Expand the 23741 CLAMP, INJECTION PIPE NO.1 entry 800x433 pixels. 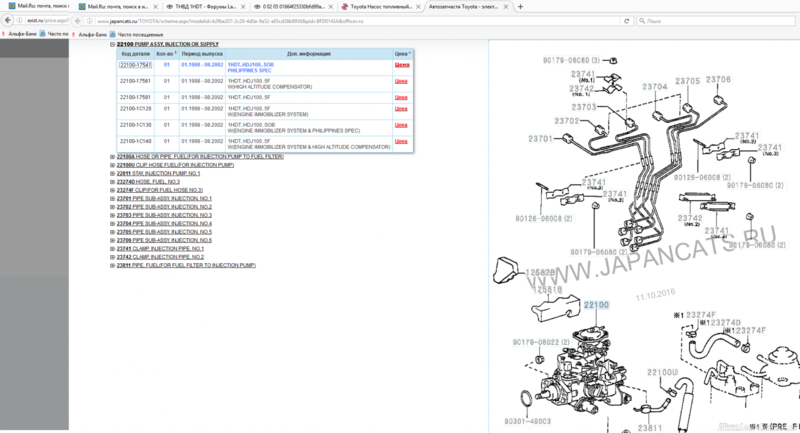[111, 248]
